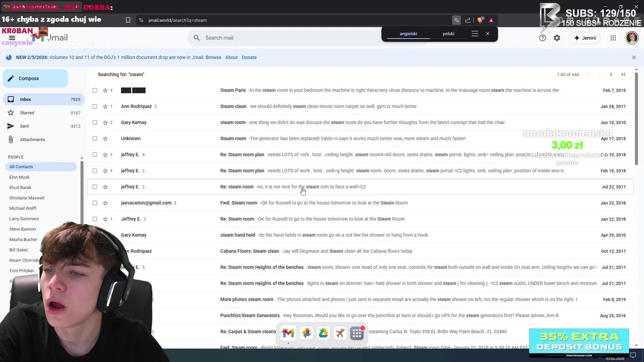Star the Unknown sender Steam room email

[105, 139]
